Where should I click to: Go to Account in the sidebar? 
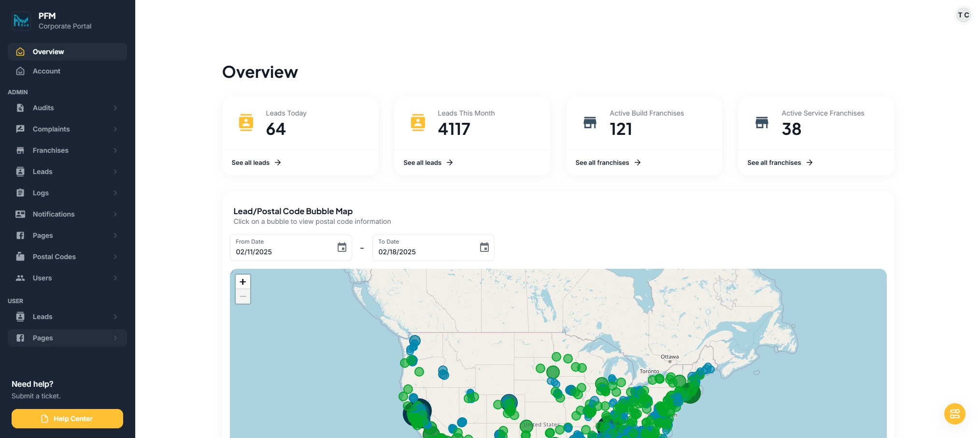coord(67,71)
